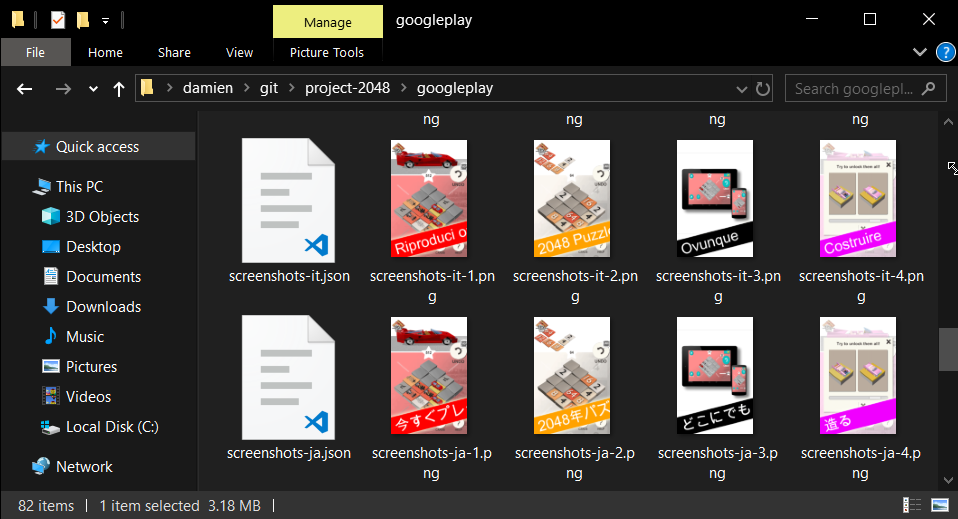Go up one folder level arrow
Viewport: 958px width, 519px height.
tap(119, 89)
